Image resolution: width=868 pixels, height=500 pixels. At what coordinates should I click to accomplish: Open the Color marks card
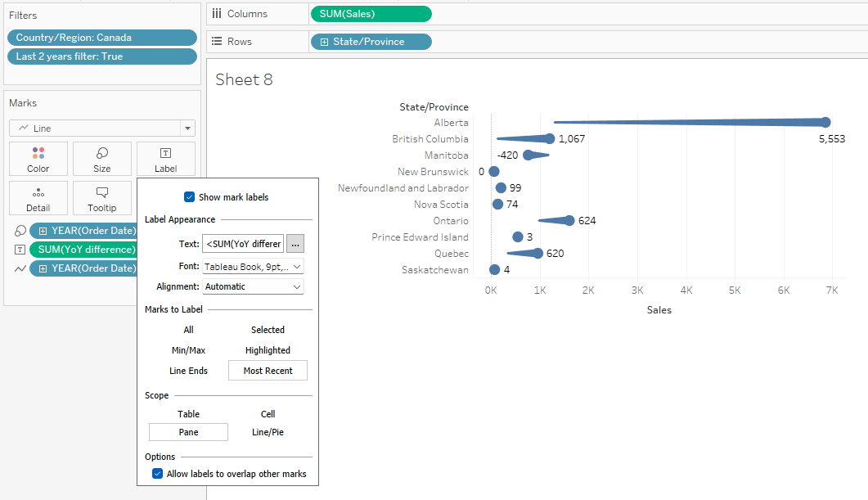[38, 159]
